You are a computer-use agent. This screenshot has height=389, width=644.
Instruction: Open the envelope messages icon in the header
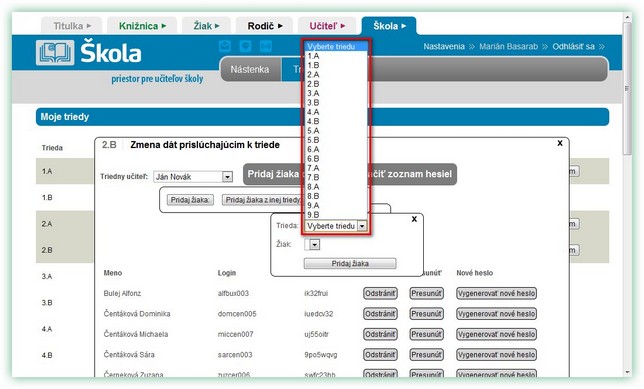coord(225,46)
